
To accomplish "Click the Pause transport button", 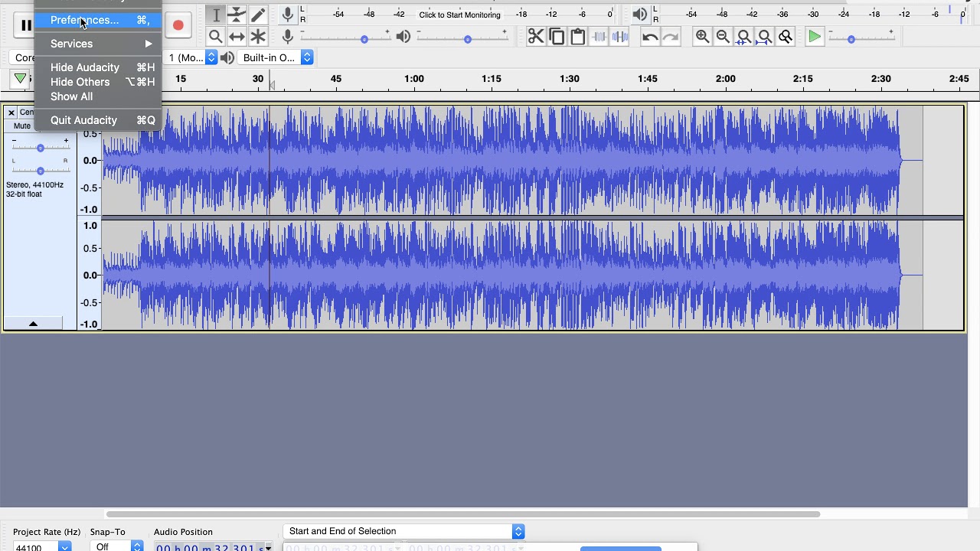I will click(x=25, y=25).
